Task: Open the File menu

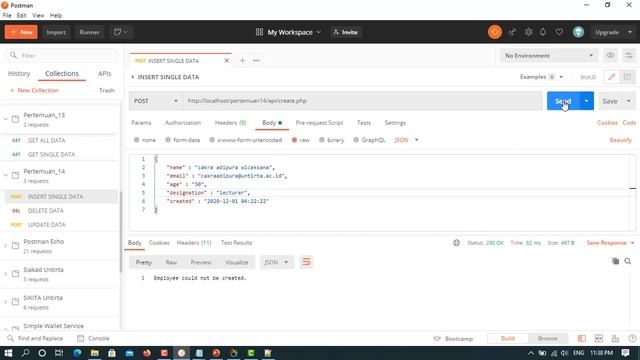Action: [x=7, y=15]
